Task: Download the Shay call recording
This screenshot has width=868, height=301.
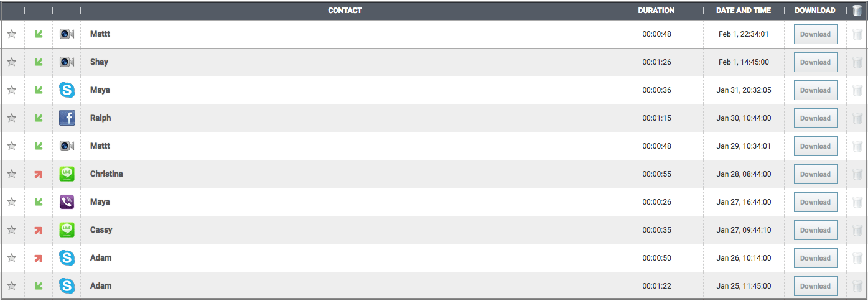Action: [815, 62]
